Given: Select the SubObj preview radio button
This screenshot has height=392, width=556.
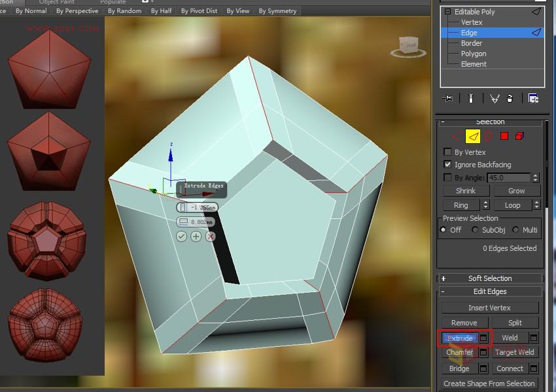Looking at the screenshot, I should (x=474, y=229).
